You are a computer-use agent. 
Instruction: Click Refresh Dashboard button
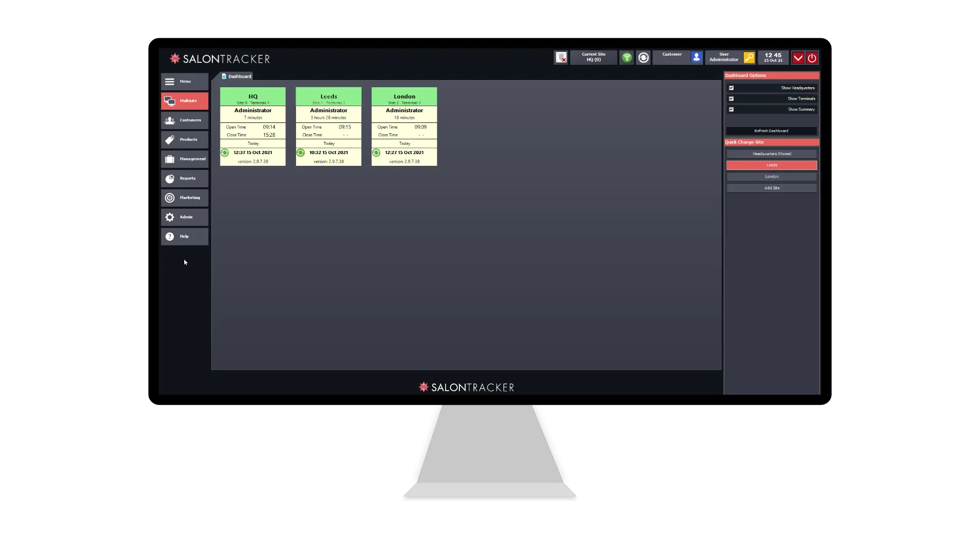coord(771,131)
